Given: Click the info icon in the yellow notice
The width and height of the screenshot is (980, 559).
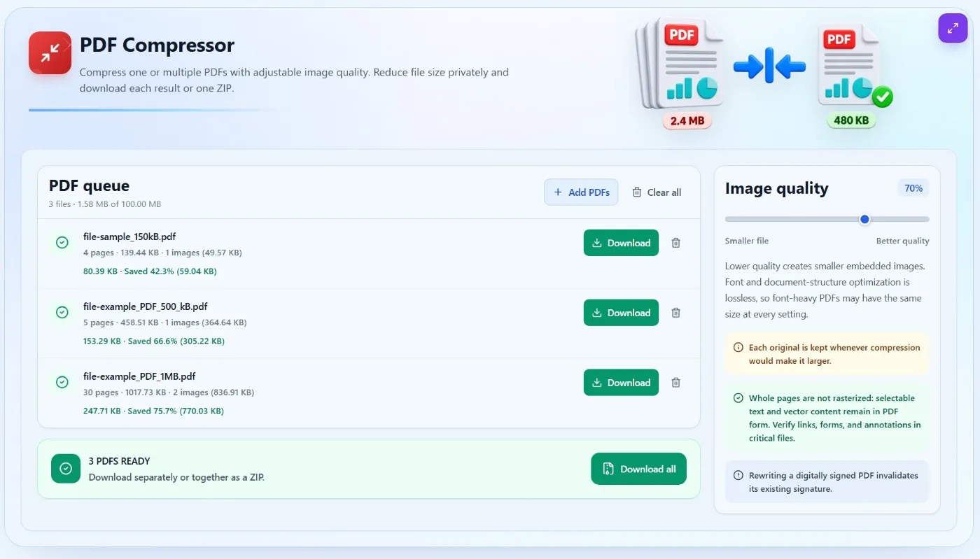Looking at the screenshot, I should coord(738,348).
